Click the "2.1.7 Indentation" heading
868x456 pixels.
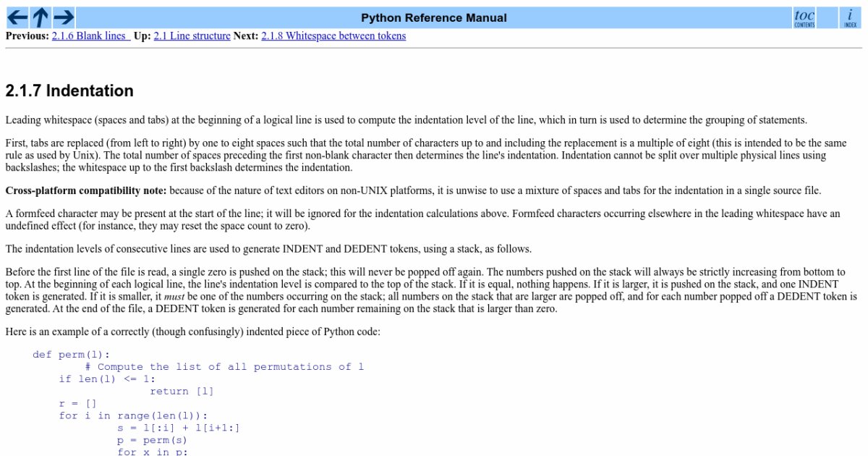tap(69, 90)
